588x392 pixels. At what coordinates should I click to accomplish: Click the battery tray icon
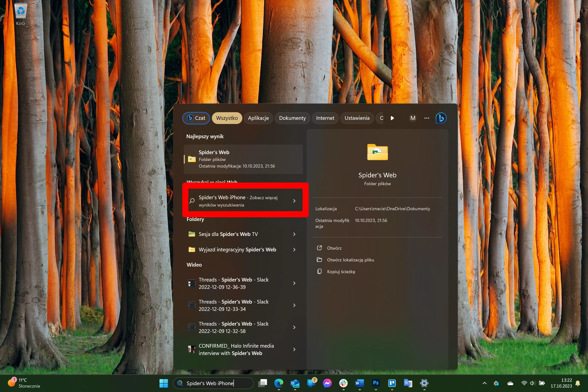coord(542,383)
